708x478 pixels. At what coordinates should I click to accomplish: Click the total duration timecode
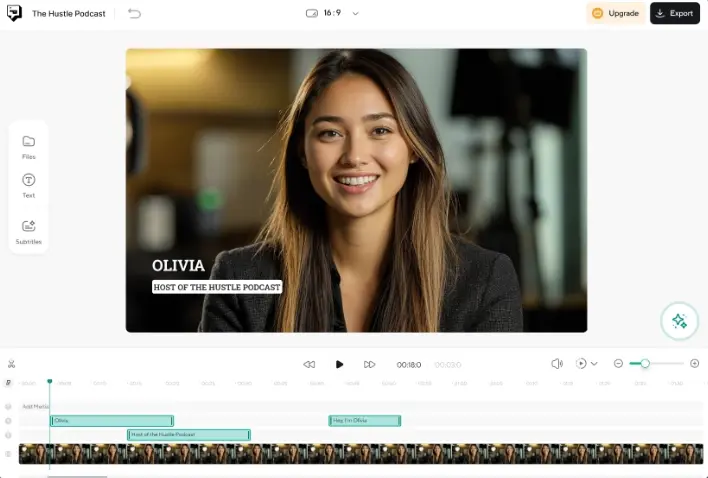click(447, 365)
